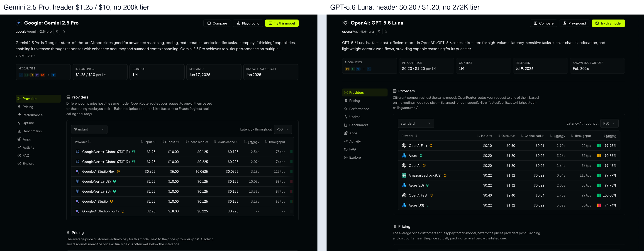The width and height of the screenshot is (644, 251).
Task: Sort GPT-5.6 Luna table by Cache read
Action: (532, 136)
